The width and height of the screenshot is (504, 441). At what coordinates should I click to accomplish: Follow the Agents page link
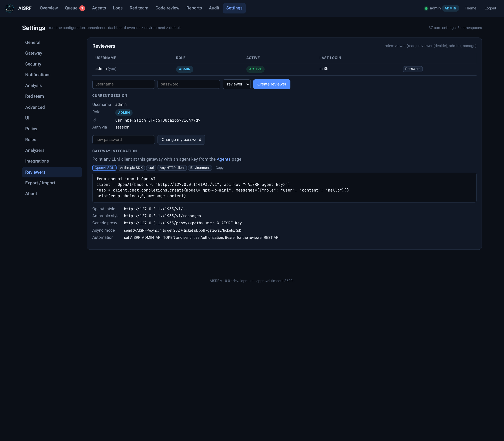point(223,159)
